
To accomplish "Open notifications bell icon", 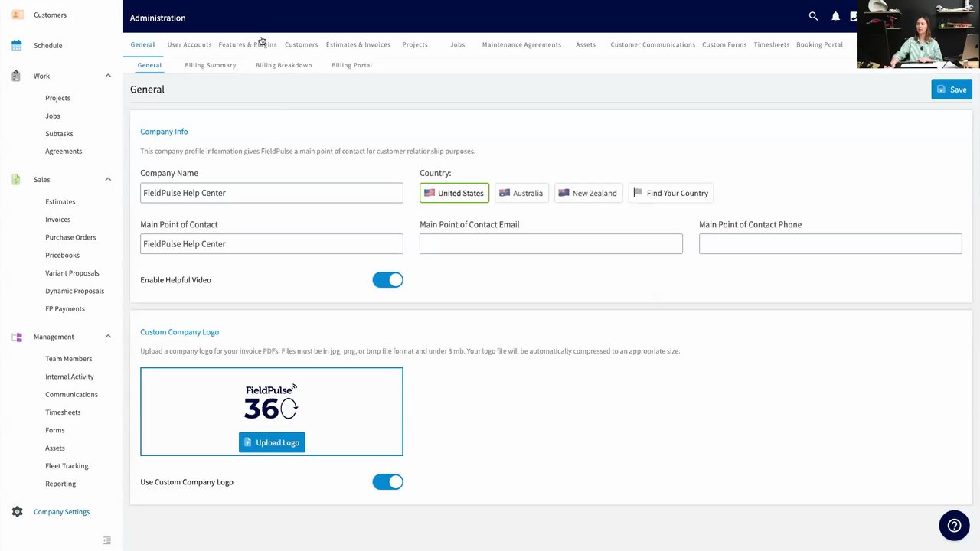I will coord(835,16).
